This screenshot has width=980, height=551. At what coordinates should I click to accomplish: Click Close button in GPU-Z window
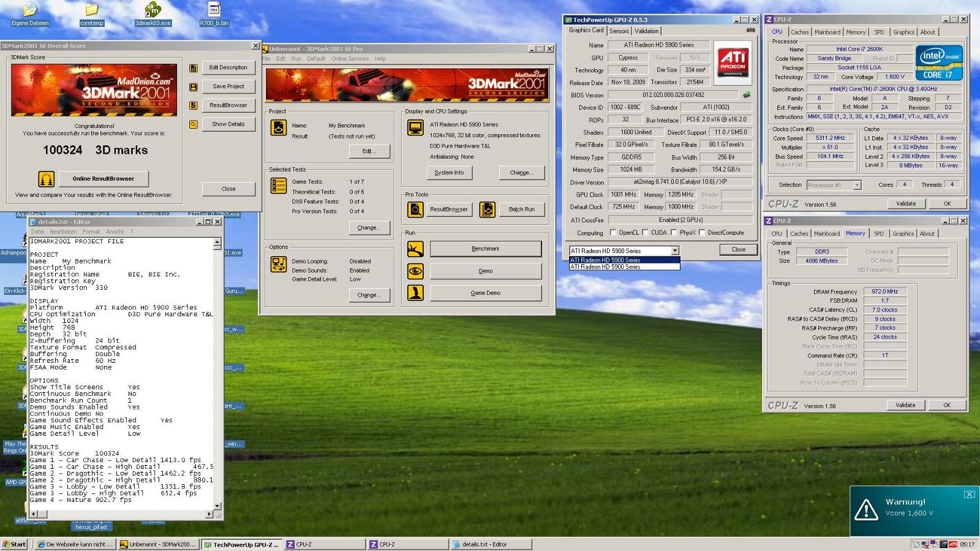pyautogui.click(x=739, y=250)
